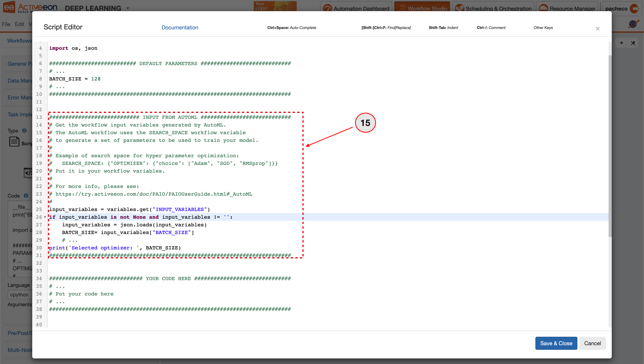Toggle the General Parameters section
This screenshot has height=364, width=644.
click(x=18, y=64)
